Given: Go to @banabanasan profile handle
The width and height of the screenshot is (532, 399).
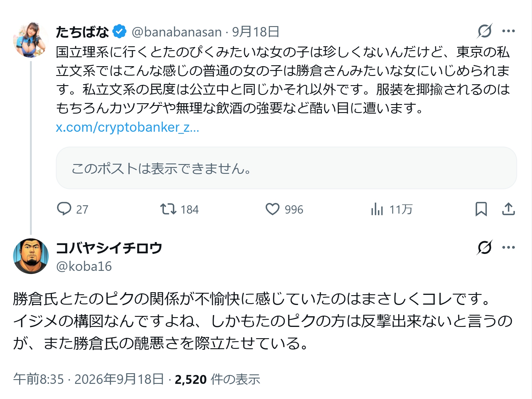Looking at the screenshot, I should (177, 32).
